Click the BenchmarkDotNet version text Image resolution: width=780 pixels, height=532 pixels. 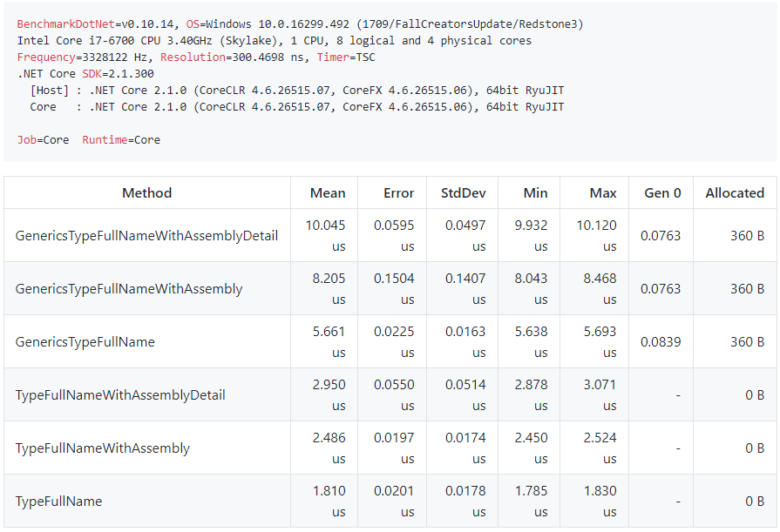96,24
